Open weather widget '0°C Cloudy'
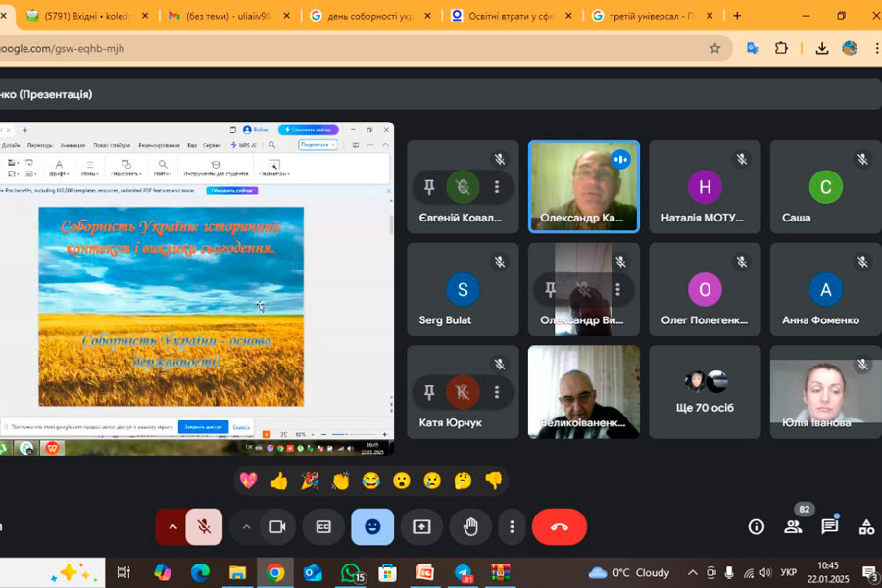 click(629, 572)
